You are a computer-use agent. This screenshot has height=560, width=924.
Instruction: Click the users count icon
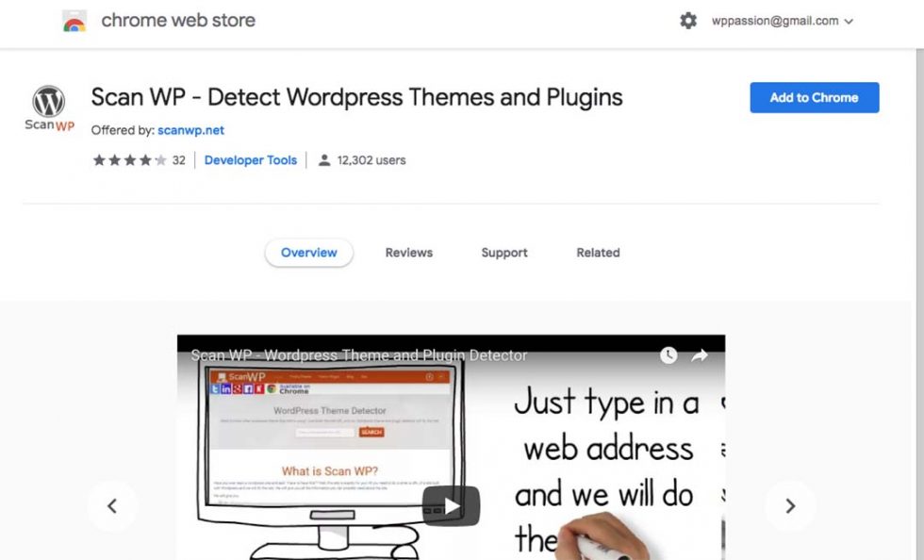tap(325, 160)
